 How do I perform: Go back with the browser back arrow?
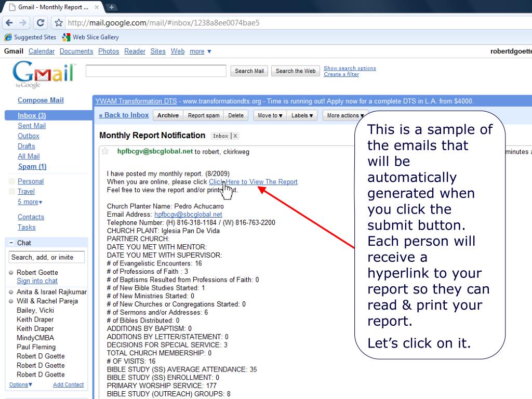9,23
